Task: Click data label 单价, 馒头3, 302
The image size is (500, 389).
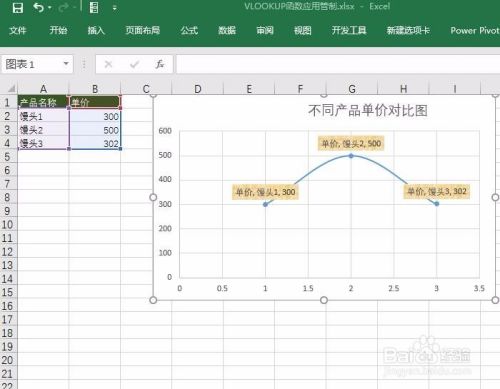Action: [437, 191]
